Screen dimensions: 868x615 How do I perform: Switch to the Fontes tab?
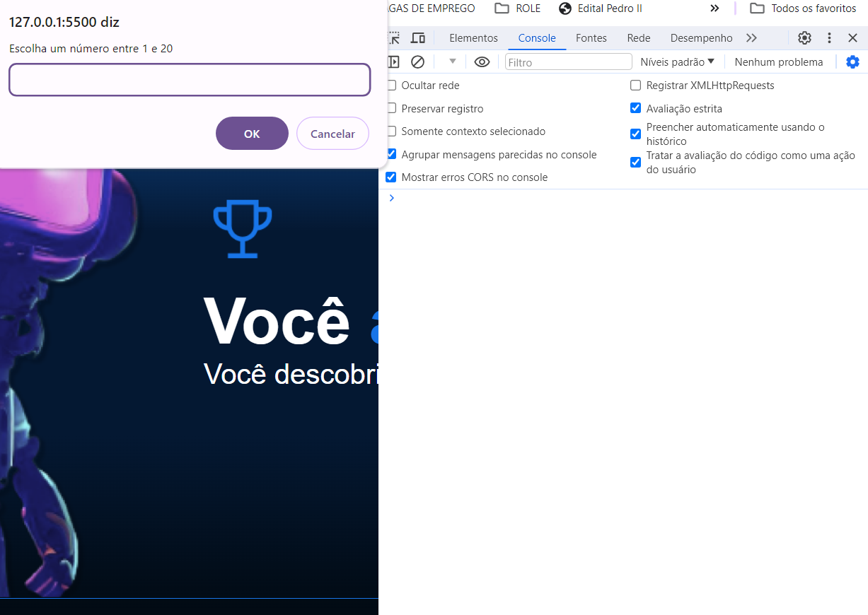click(x=591, y=38)
